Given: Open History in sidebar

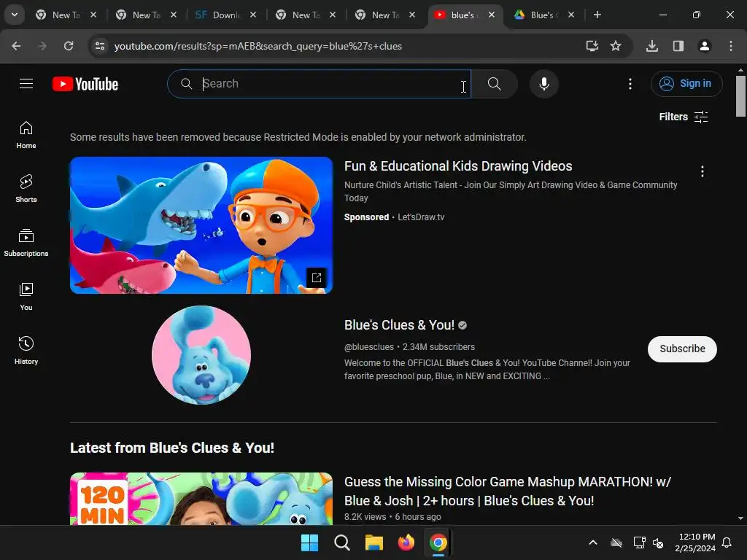Looking at the screenshot, I should [26, 351].
